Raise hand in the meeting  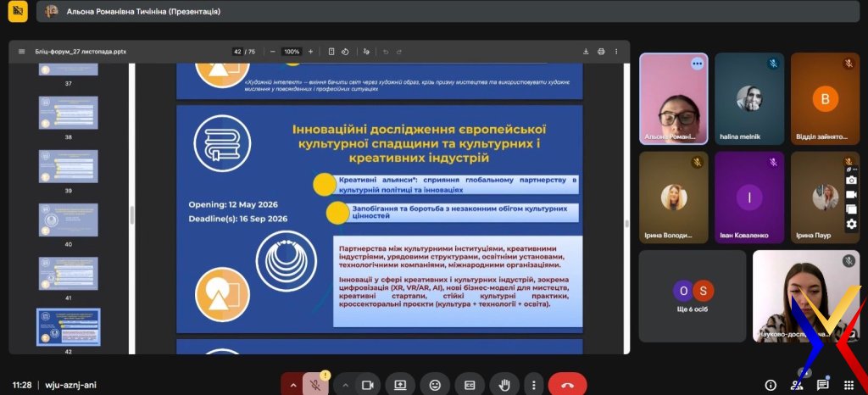click(x=505, y=385)
